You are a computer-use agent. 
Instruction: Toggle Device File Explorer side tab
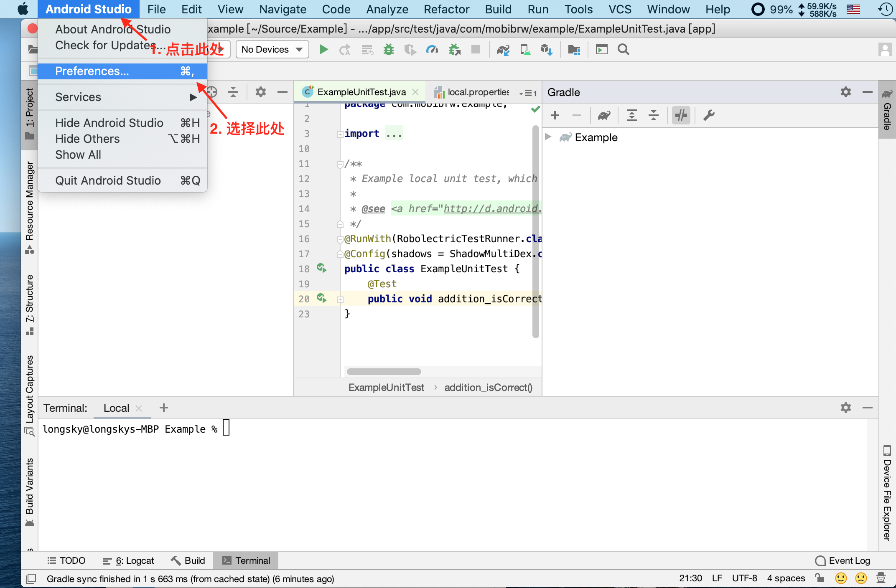(x=887, y=493)
